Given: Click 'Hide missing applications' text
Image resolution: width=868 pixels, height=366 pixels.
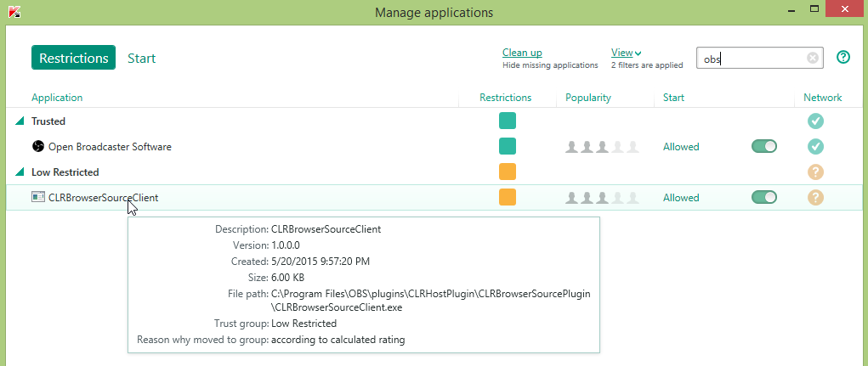Looking at the screenshot, I should click(550, 65).
